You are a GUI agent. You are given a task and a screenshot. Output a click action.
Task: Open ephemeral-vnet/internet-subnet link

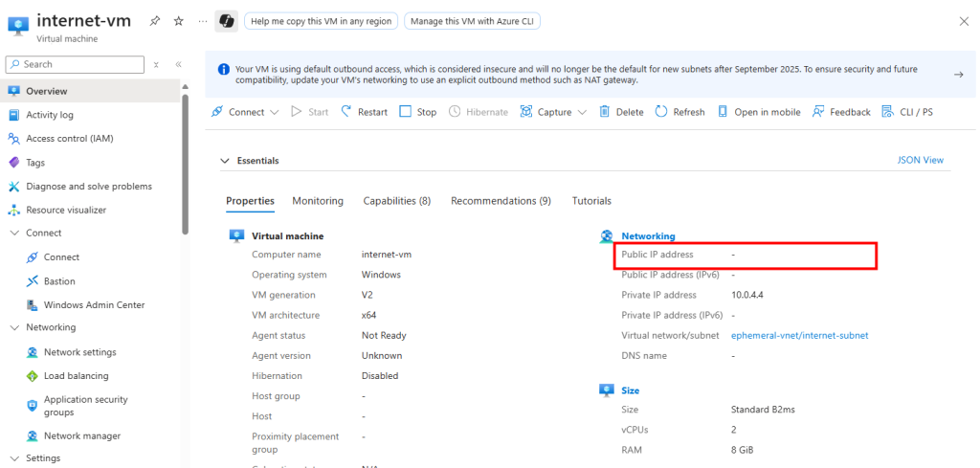[799, 336]
